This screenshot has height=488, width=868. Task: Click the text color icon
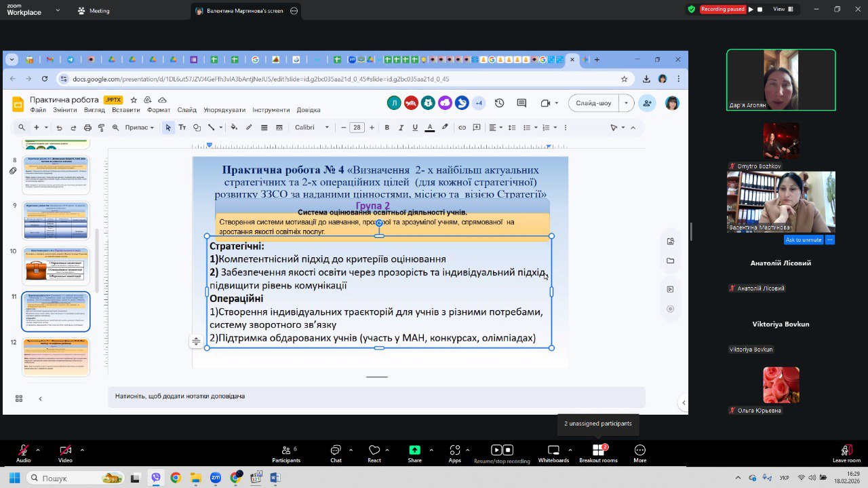click(429, 128)
